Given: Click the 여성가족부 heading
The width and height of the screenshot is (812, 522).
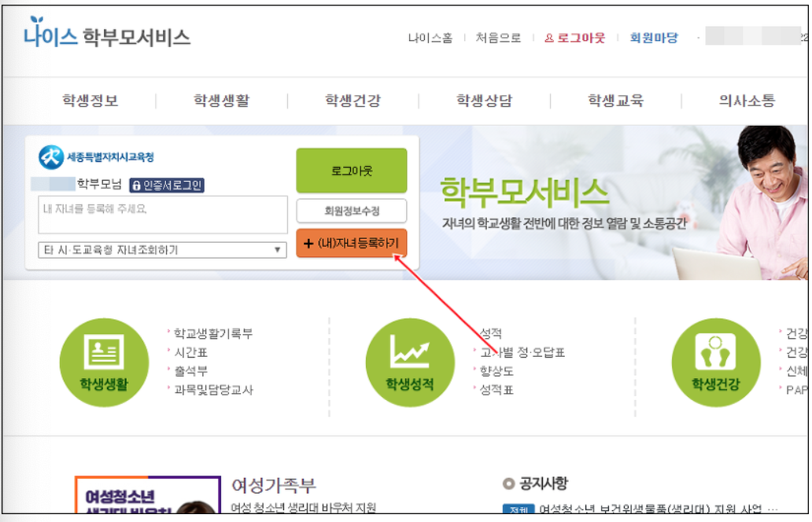Looking at the screenshot, I should 274,485.
